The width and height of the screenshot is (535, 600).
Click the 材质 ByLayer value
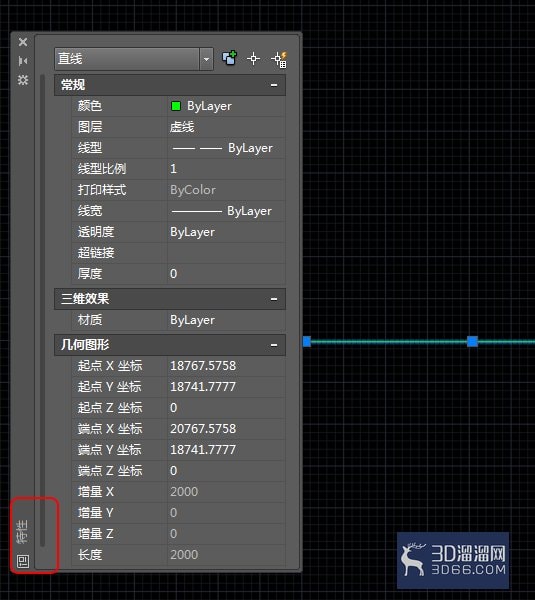coord(226,320)
